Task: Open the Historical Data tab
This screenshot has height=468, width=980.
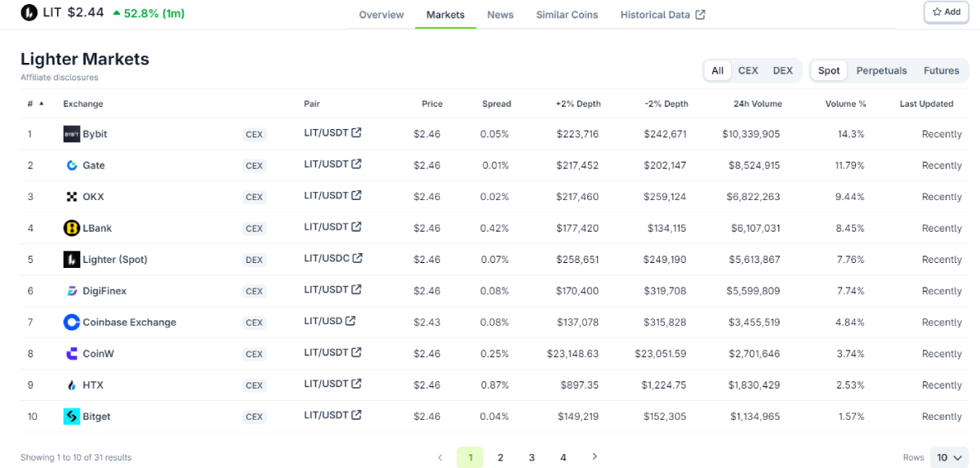Action: [x=662, y=15]
